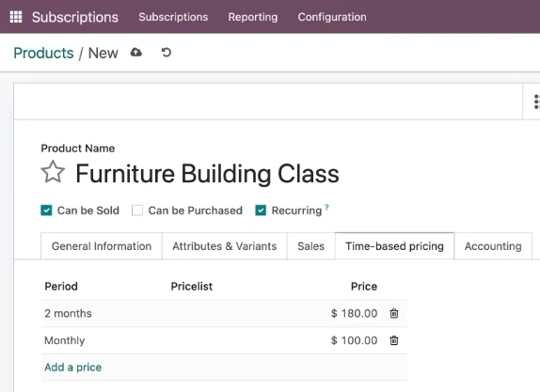Expand the Configuration menu
The image size is (540, 392).
(332, 17)
